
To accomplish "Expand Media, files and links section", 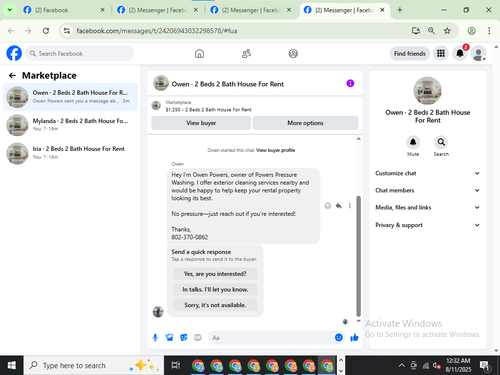I will click(x=428, y=207).
